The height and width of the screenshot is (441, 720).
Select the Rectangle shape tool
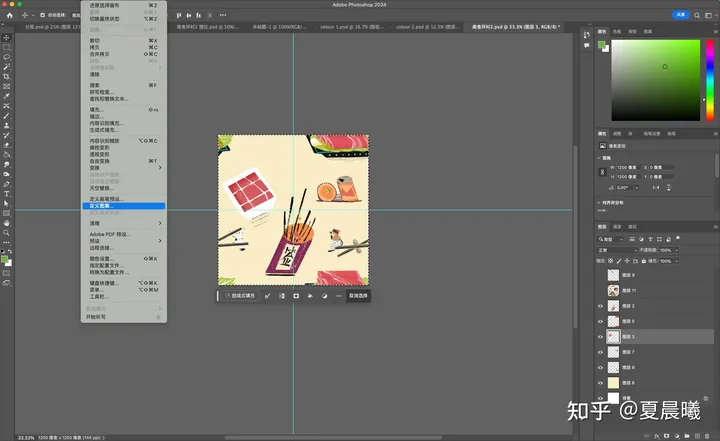pyautogui.click(x=6, y=213)
